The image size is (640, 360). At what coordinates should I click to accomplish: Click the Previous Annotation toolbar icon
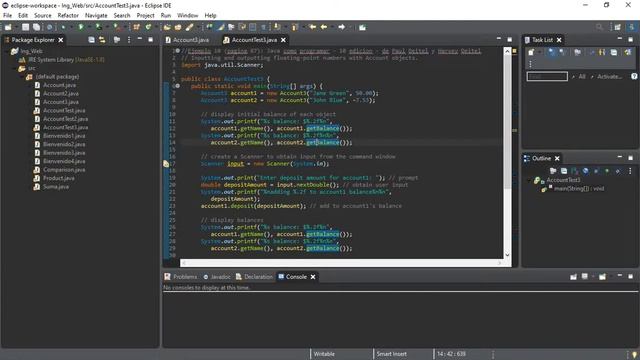294,27
